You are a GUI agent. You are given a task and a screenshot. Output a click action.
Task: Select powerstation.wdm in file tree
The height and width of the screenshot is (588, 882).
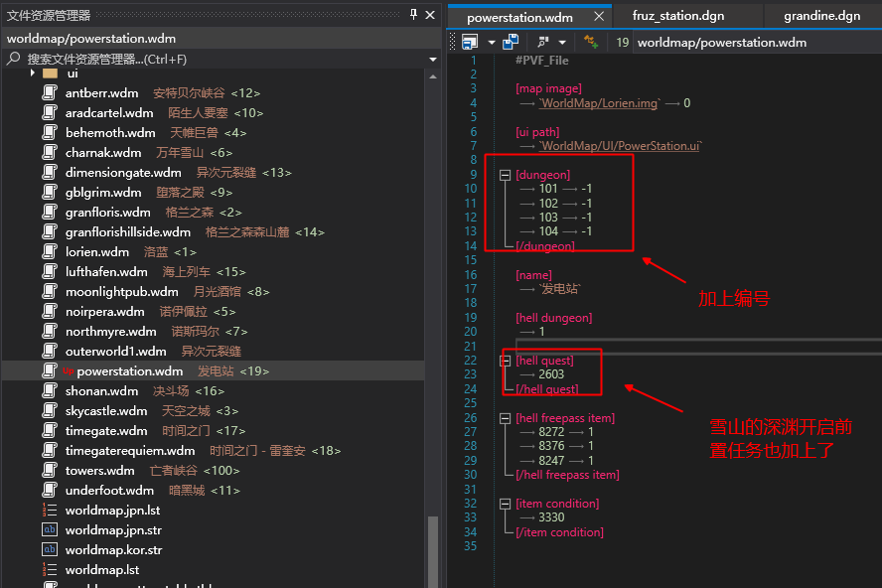tap(214, 370)
